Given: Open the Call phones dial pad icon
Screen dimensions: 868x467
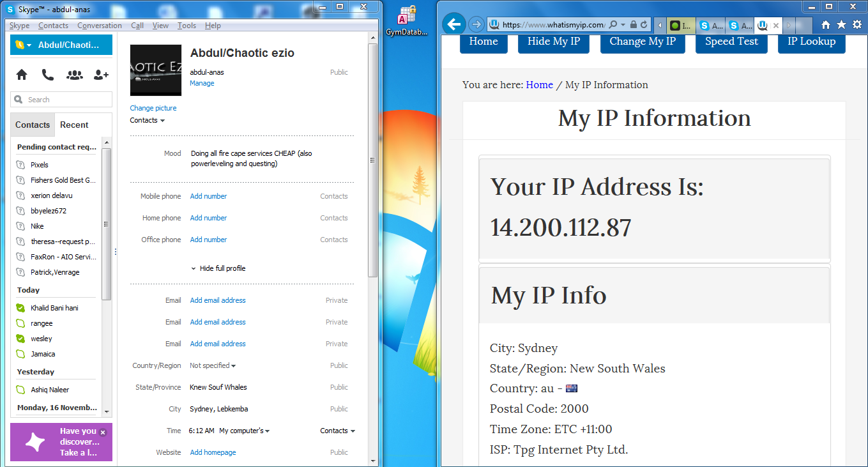Looking at the screenshot, I should point(48,75).
